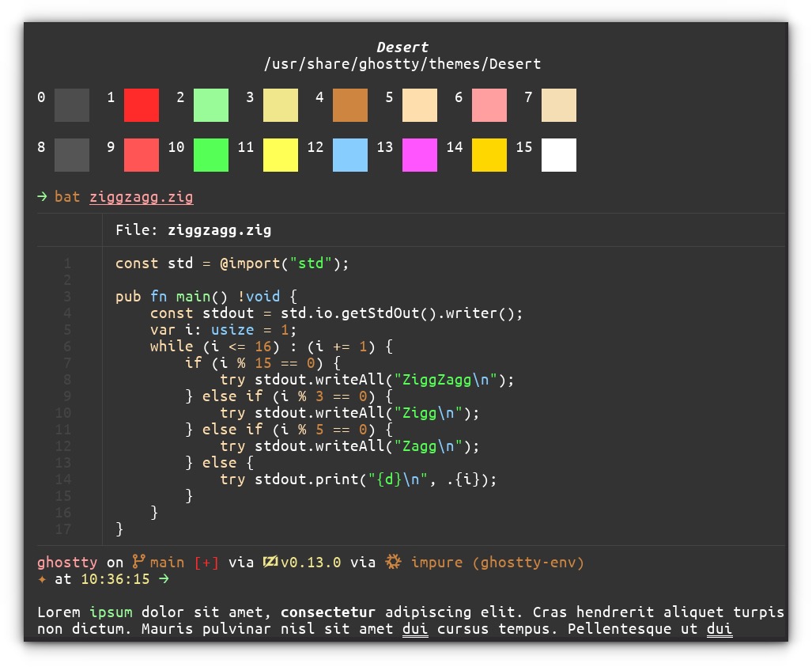Click the path /usr/share/ghostty/themes/Desert
Viewport: 812px width, 667px height.
(402, 64)
